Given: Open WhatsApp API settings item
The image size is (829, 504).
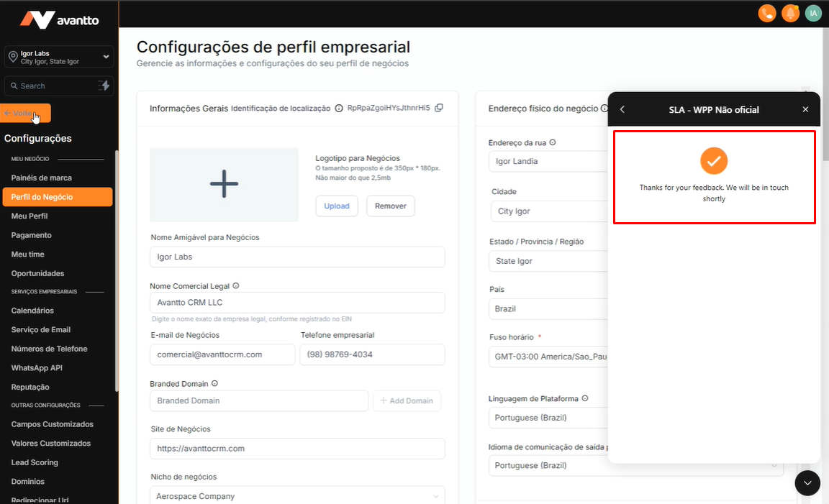Looking at the screenshot, I should [x=37, y=367].
